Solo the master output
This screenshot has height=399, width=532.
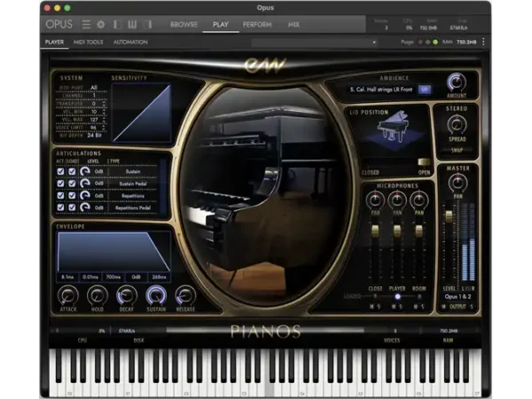472,307
